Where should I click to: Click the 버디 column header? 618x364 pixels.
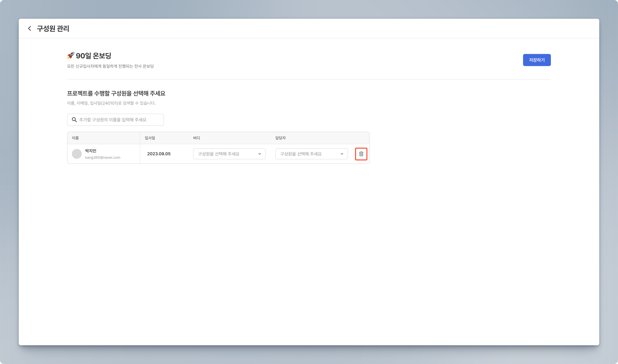[196, 138]
